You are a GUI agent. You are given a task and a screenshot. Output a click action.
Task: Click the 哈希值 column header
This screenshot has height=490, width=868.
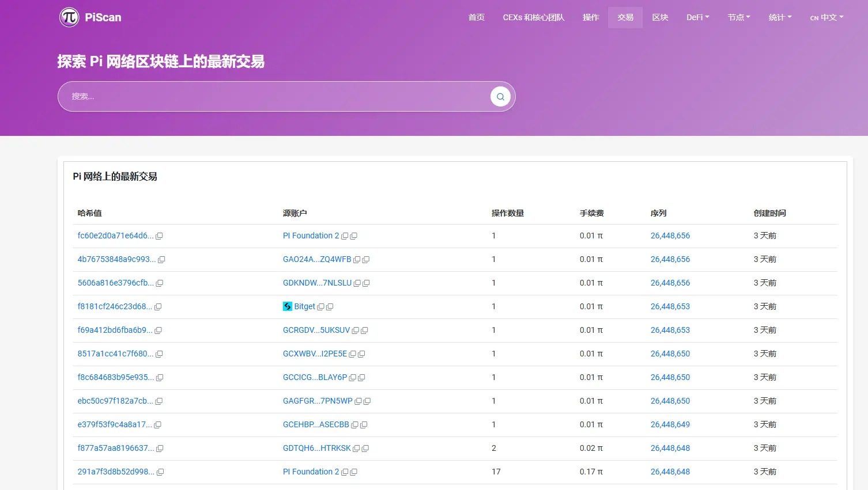[90, 213]
